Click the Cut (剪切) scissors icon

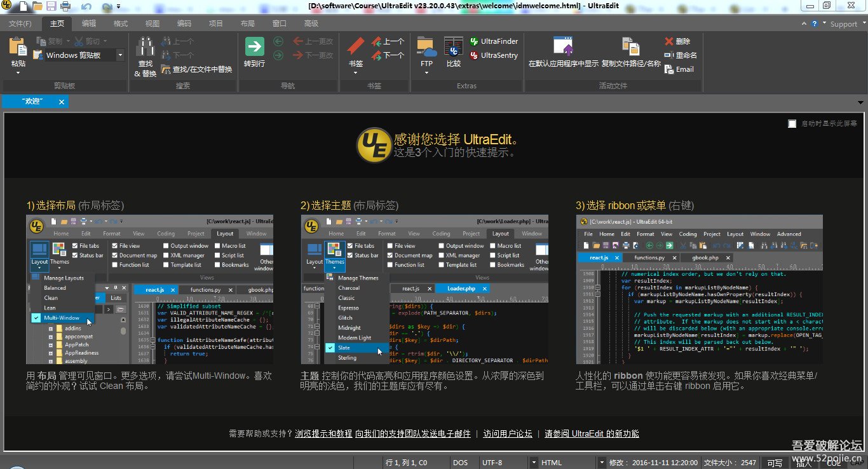pyautogui.click(x=79, y=41)
